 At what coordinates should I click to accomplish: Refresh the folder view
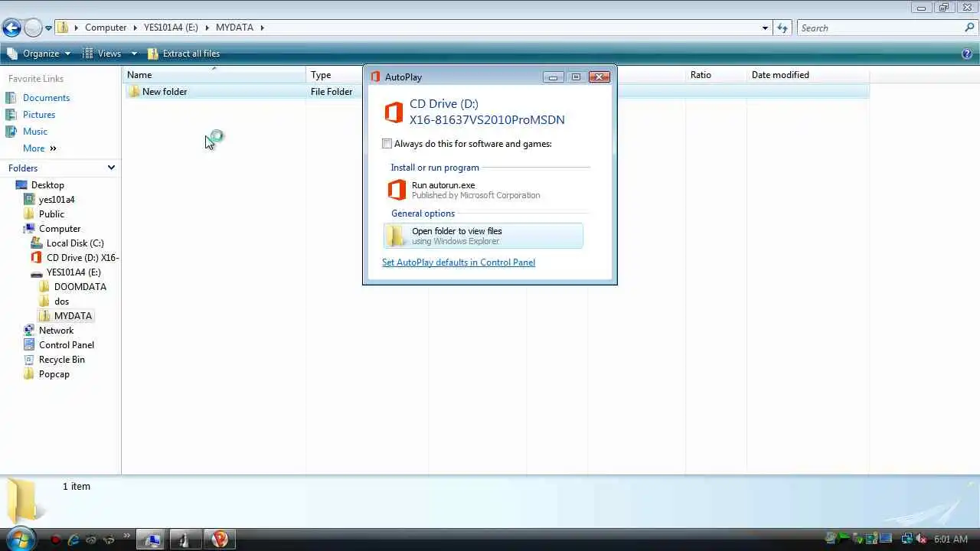click(782, 28)
